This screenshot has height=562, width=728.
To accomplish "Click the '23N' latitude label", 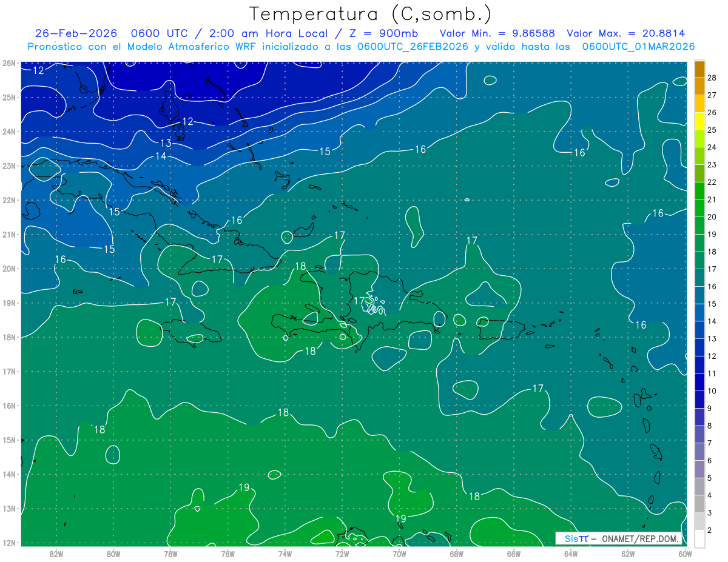I will point(9,166).
